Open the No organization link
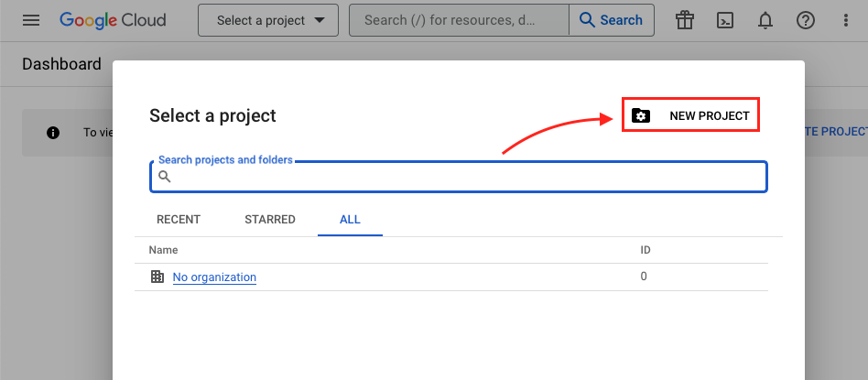 214,277
